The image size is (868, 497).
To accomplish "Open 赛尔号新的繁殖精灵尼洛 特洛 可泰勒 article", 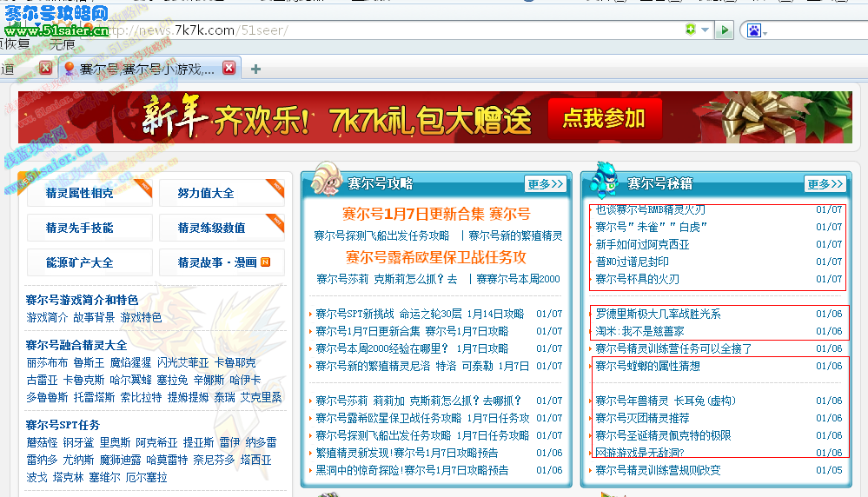I will [x=421, y=366].
